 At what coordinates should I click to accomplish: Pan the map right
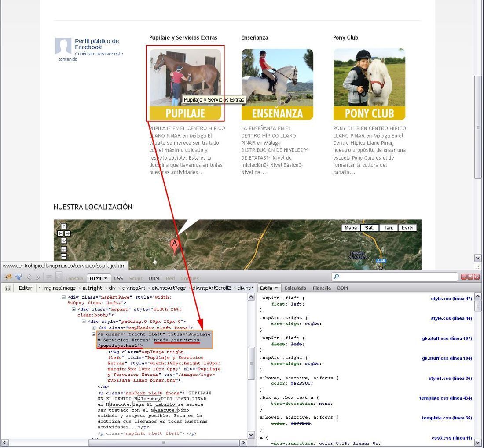67,233
